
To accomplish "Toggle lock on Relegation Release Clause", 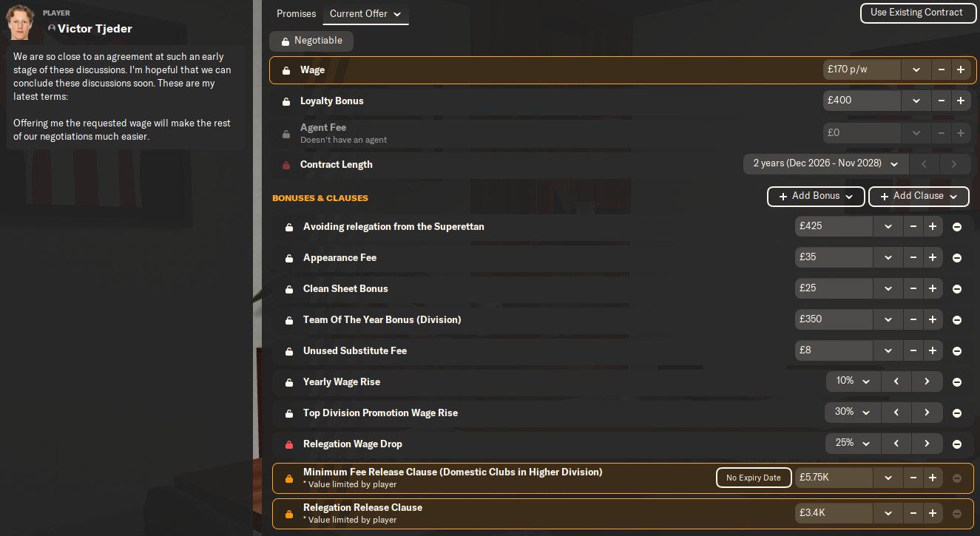I will (289, 513).
